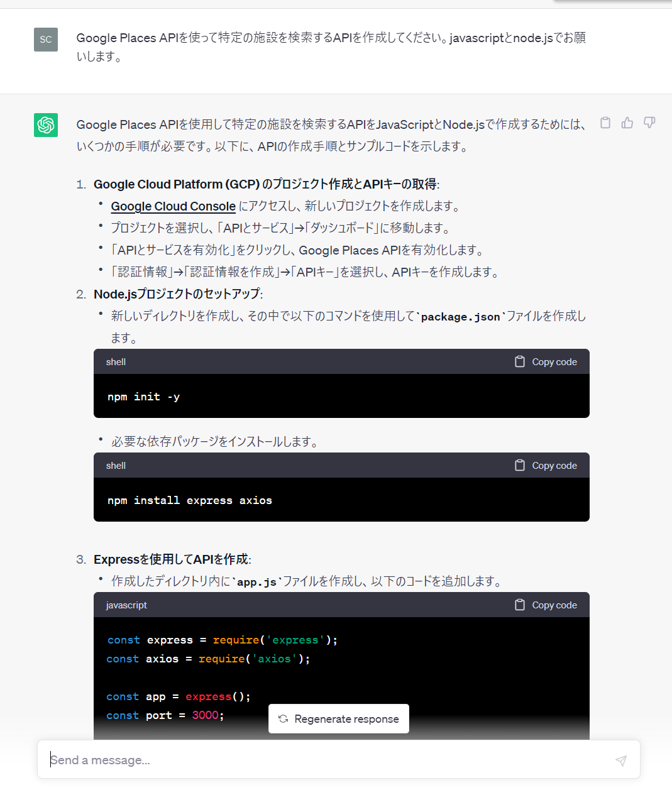Screen dimensions: 672x790
Task: Click the 'app.js' inline code text
Action: pos(257,582)
